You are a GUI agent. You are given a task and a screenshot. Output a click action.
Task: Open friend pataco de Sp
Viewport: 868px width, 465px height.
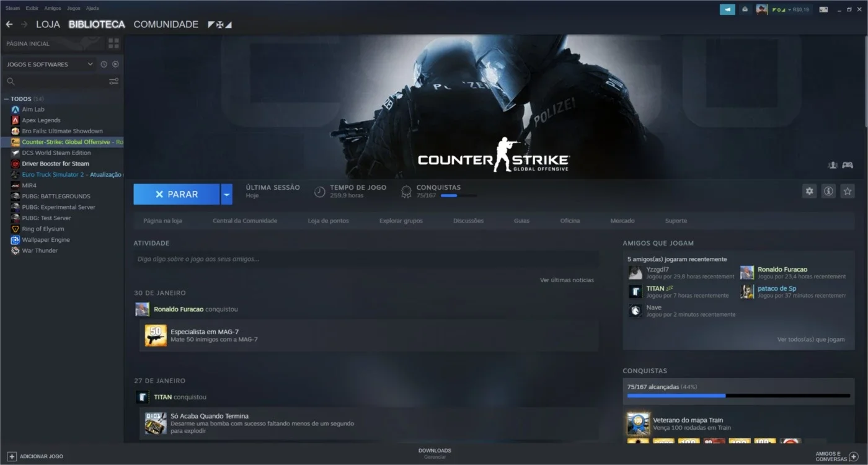click(x=777, y=288)
